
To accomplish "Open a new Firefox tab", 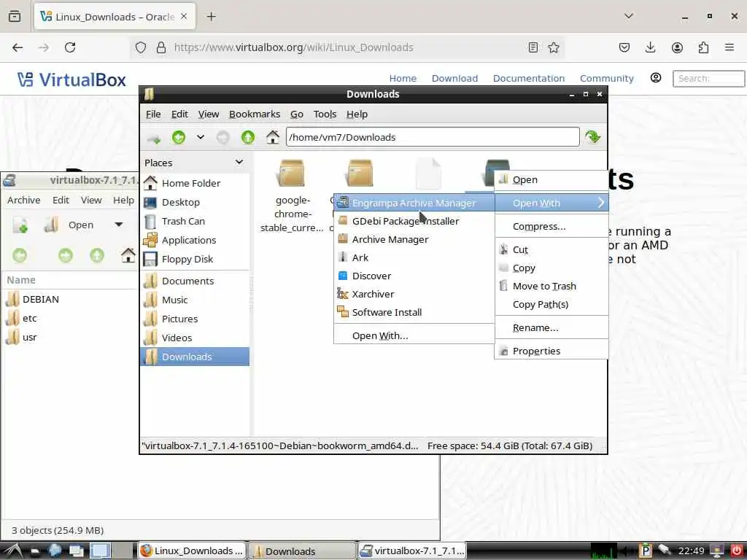I will [211, 17].
